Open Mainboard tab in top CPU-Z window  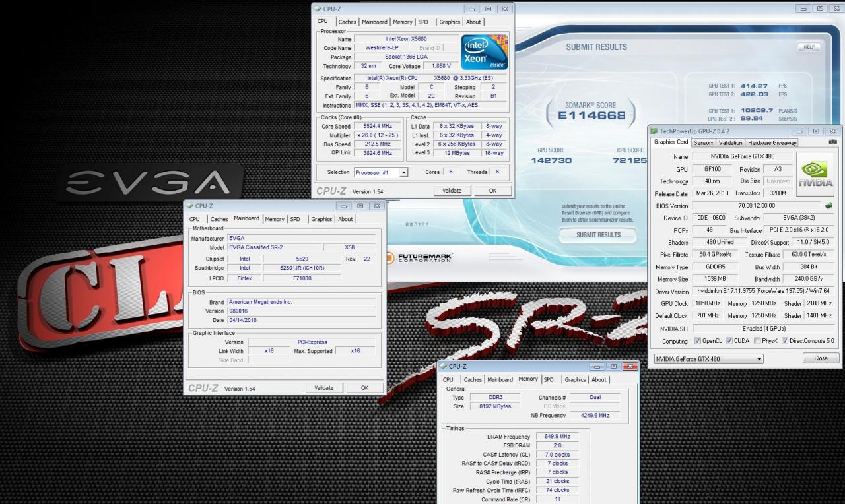(375, 22)
